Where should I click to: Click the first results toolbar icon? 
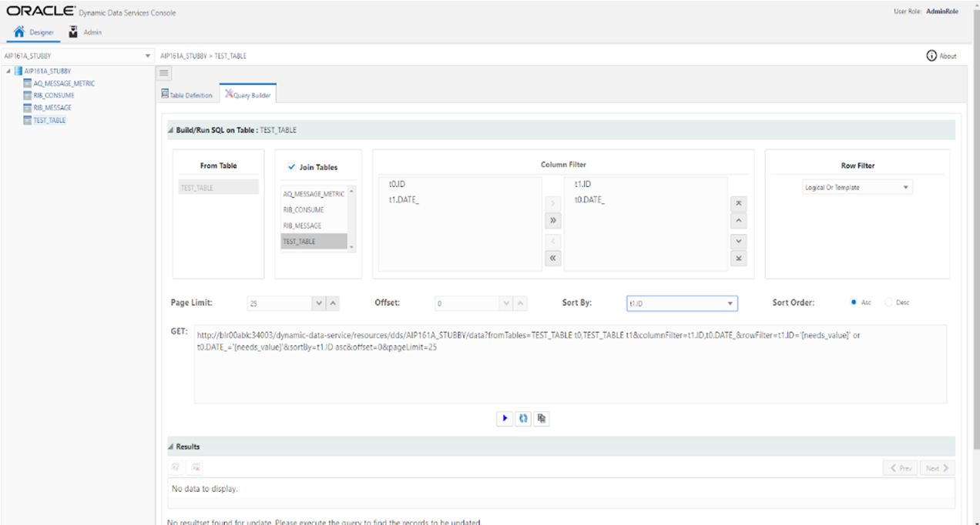click(176, 467)
